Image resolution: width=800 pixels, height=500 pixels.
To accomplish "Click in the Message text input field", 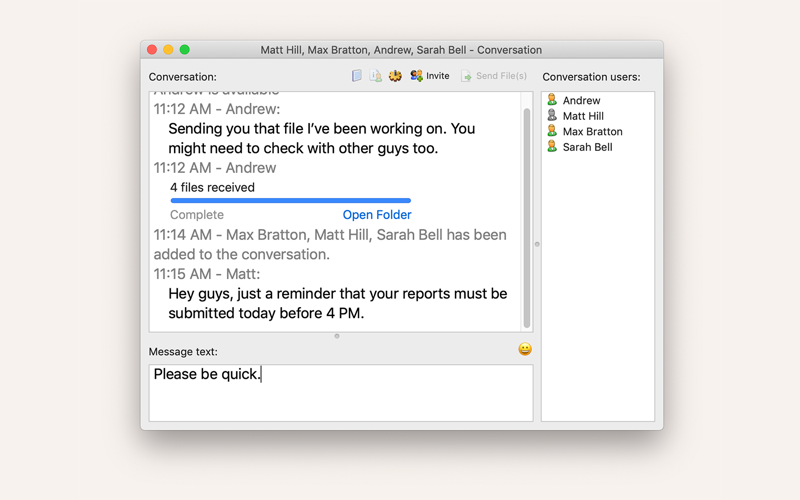I will [341, 393].
